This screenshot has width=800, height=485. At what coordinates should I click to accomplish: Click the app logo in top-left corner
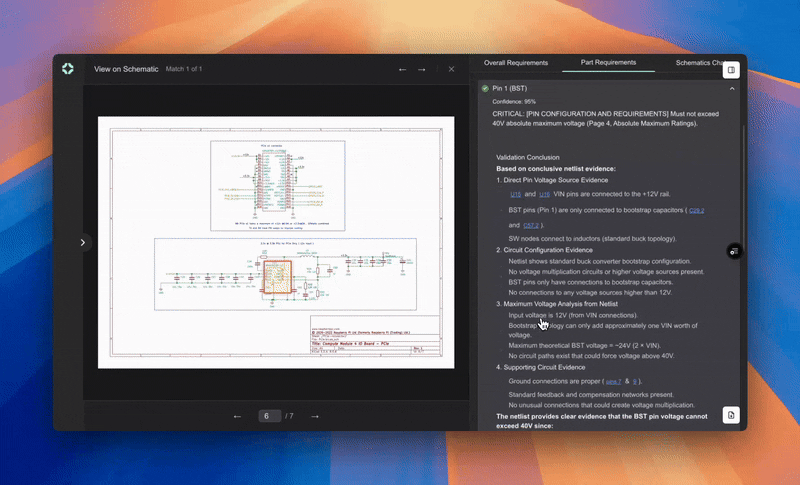[68, 69]
